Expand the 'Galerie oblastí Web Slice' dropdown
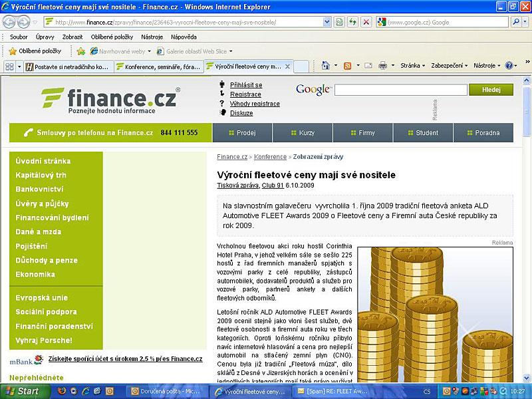 click(x=231, y=52)
